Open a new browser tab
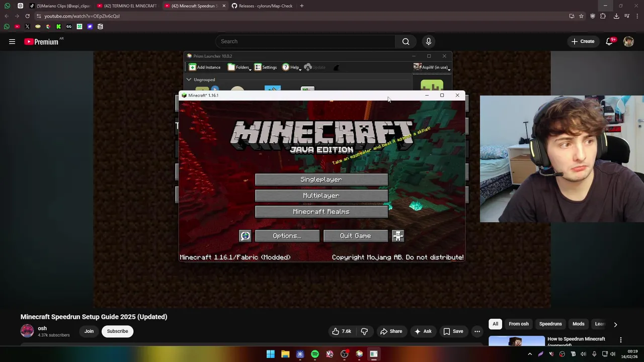Screen dimensions: 644x362 point(301,6)
